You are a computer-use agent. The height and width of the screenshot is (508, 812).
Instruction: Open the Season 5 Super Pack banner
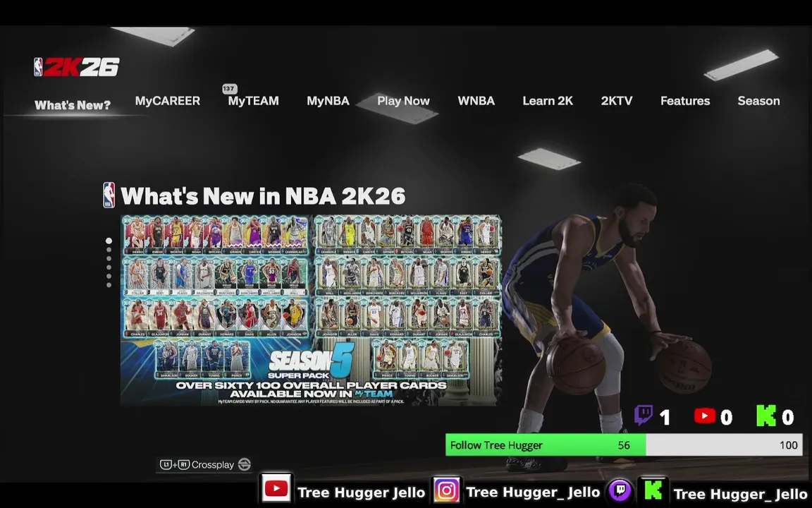[311, 310]
